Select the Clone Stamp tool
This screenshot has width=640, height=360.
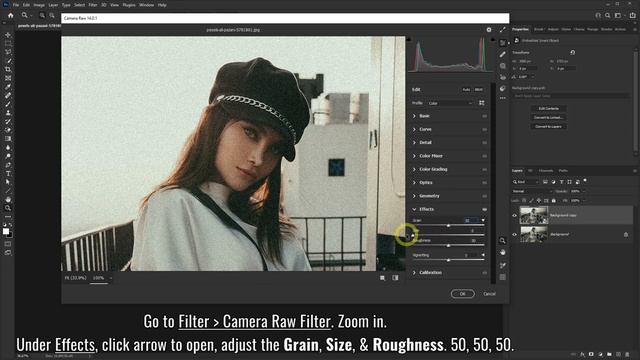(x=8, y=113)
